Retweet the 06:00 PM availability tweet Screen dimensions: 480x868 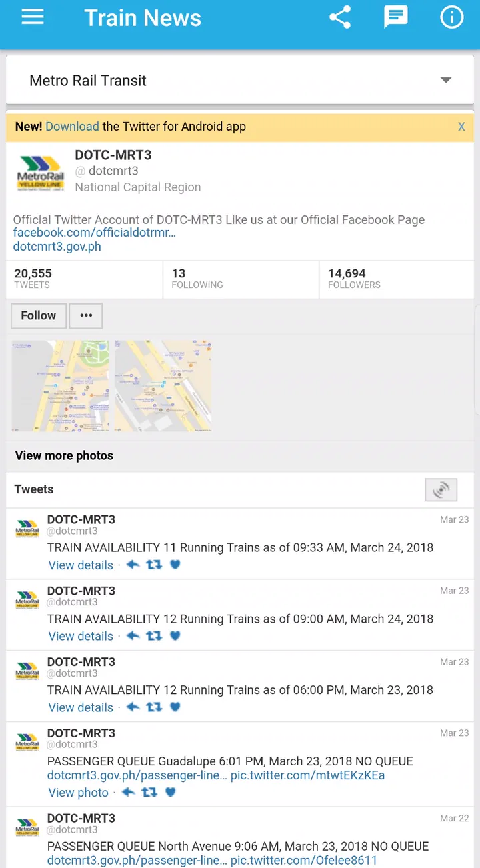[154, 707]
